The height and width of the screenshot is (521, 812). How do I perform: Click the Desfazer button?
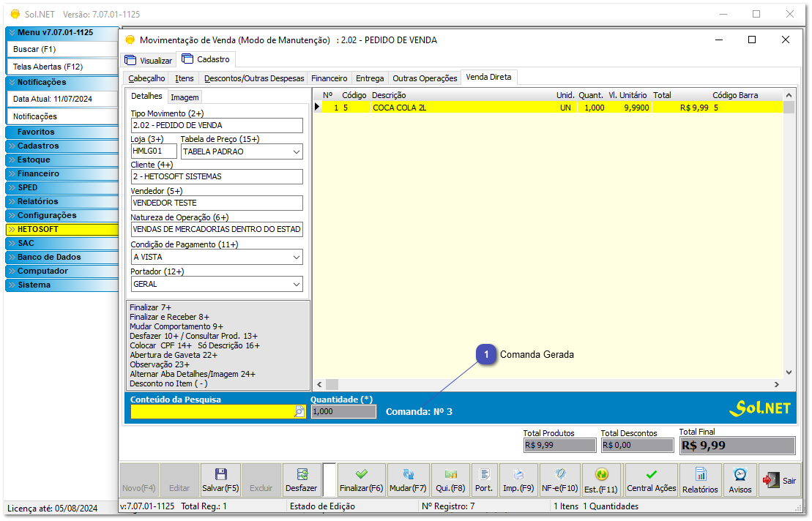point(301,479)
